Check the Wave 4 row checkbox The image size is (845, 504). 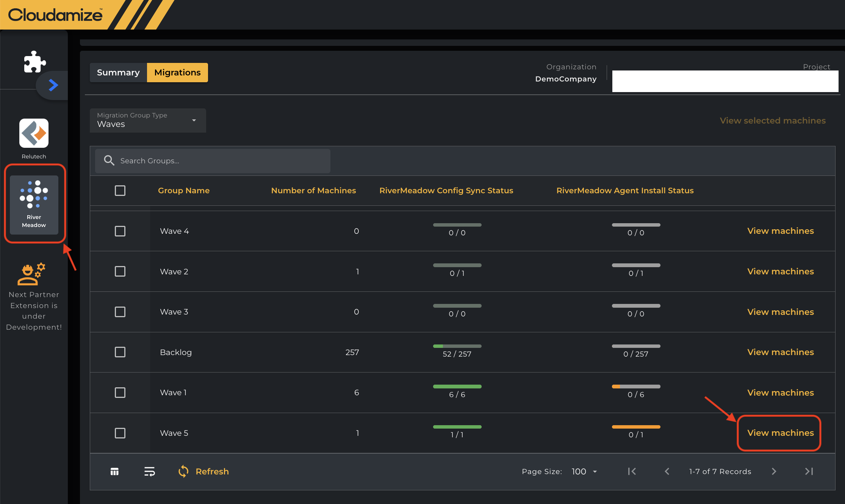click(x=120, y=231)
